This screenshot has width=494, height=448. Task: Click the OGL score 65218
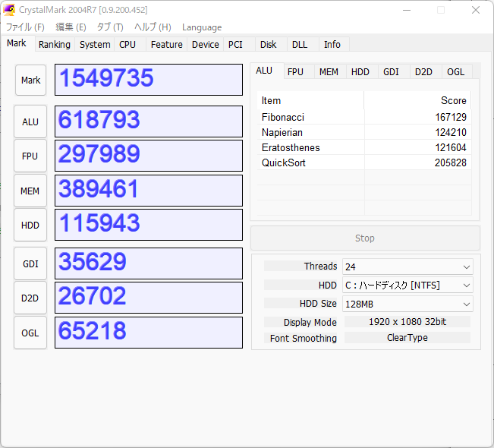coord(149,333)
